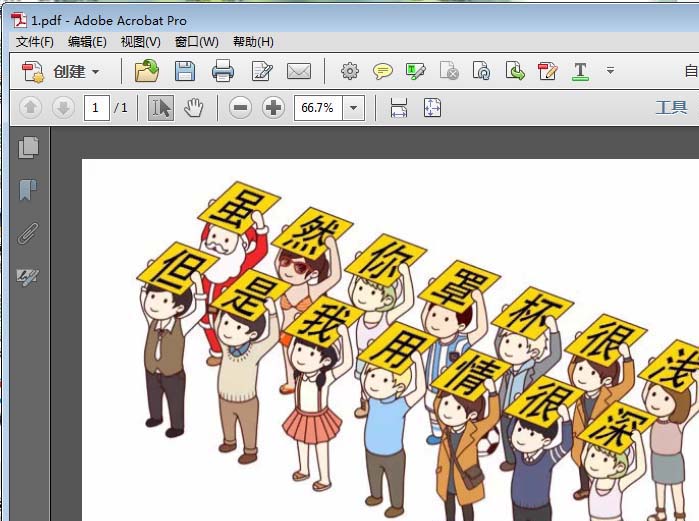Toggle the page thumbnails panel

[x=29, y=147]
